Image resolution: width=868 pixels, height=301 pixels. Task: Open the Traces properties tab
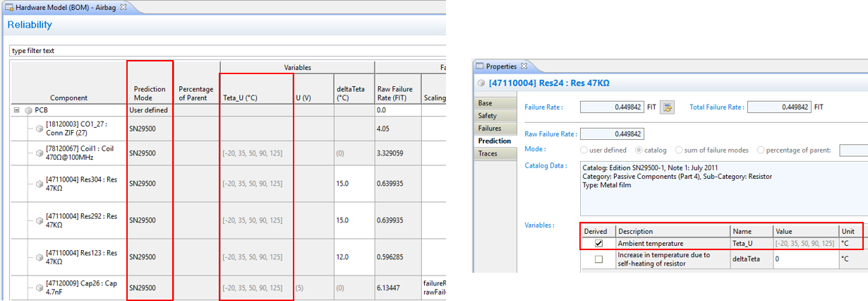[487, 153]
